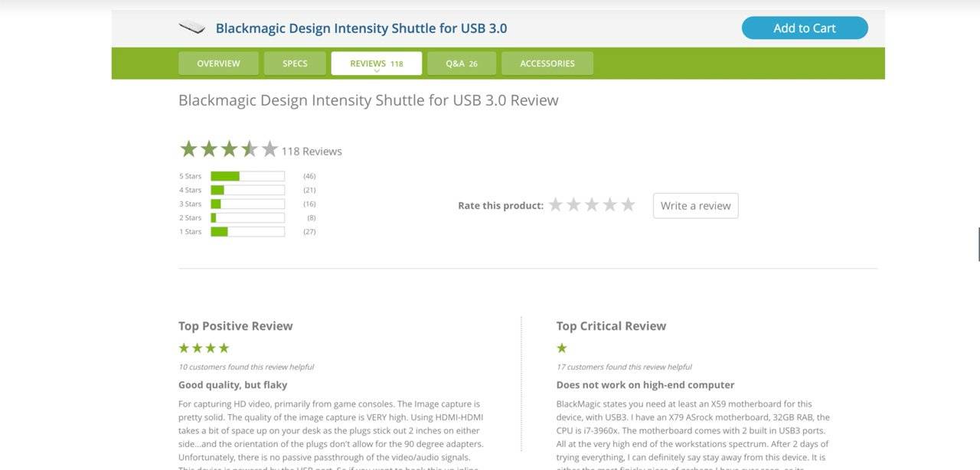Open the Write a review form
This screenshot has height=470, width=980.
[695, 206]
